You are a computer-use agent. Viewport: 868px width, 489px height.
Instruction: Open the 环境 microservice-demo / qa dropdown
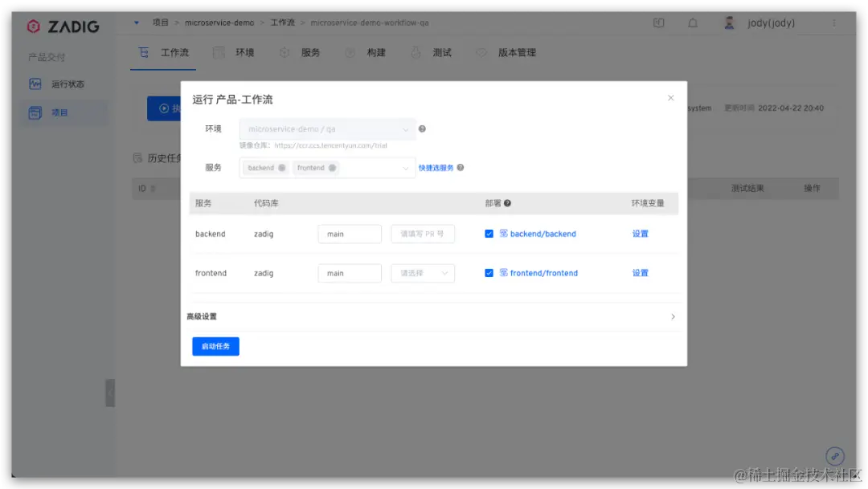click(x=328, y=129)
